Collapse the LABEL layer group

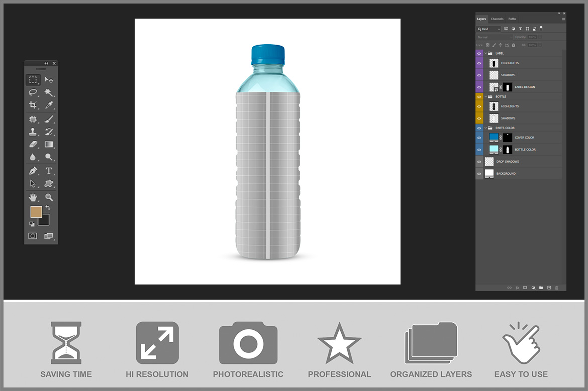point(485,53)
